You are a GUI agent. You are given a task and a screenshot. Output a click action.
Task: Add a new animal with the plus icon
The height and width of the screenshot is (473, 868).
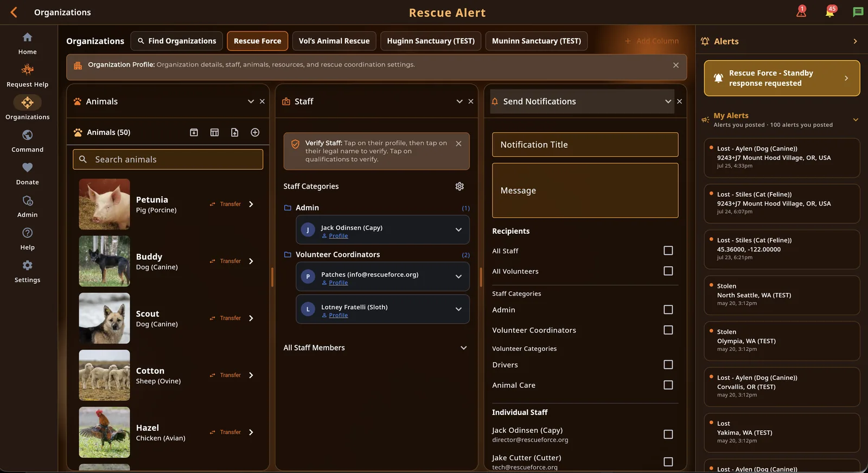tap(255, 132)
